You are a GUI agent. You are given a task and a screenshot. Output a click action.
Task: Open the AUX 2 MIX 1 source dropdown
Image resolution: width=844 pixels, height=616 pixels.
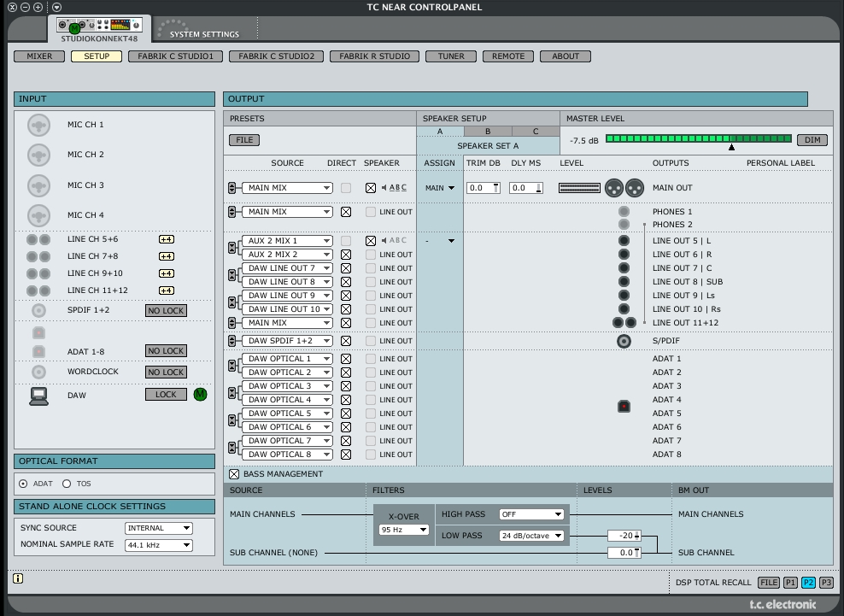[x=287, y=241]
